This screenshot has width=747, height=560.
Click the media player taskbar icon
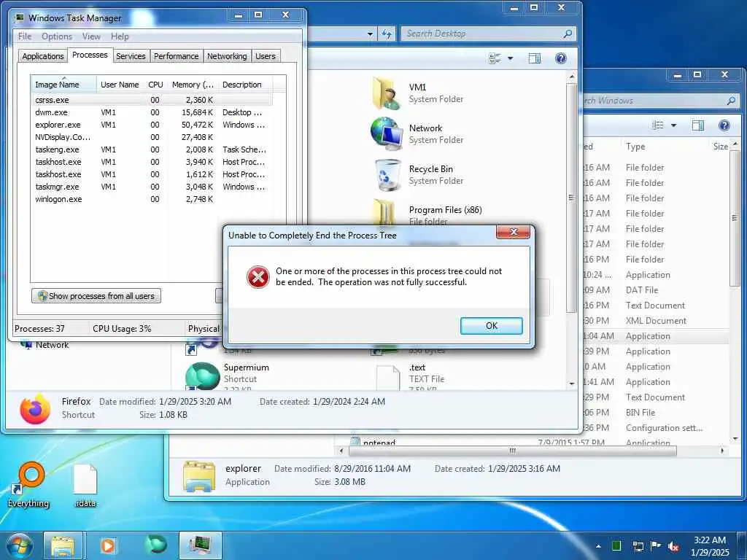click(108, 545)
